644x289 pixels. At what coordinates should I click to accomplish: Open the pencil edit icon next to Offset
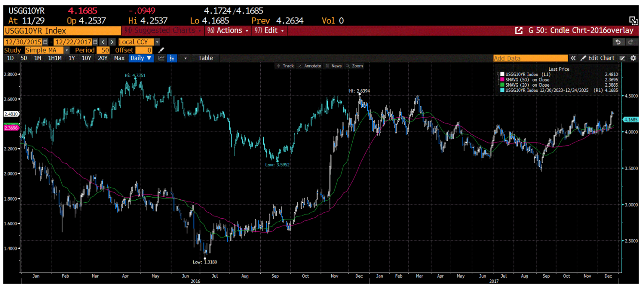click(161, 50)
